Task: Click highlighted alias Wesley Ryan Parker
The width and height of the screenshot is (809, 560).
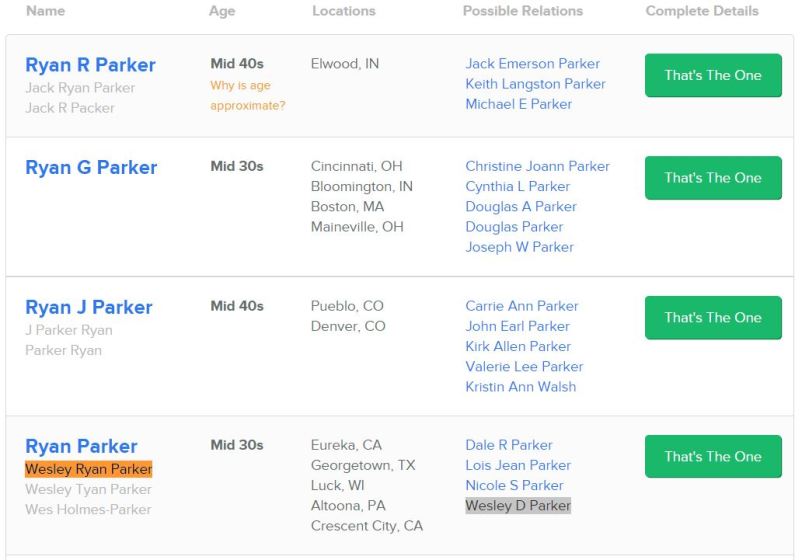Action: click(89, 469)
